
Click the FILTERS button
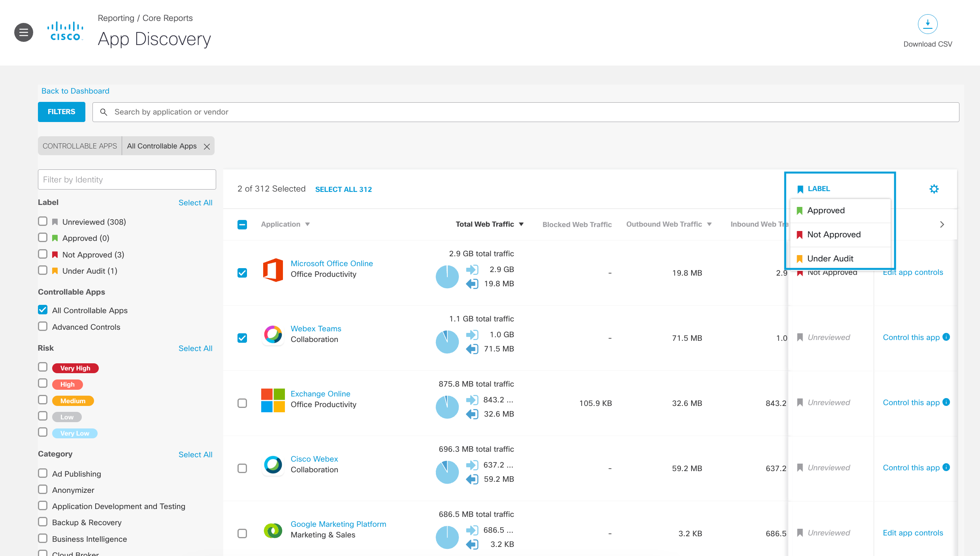click(x=62, y=112)
